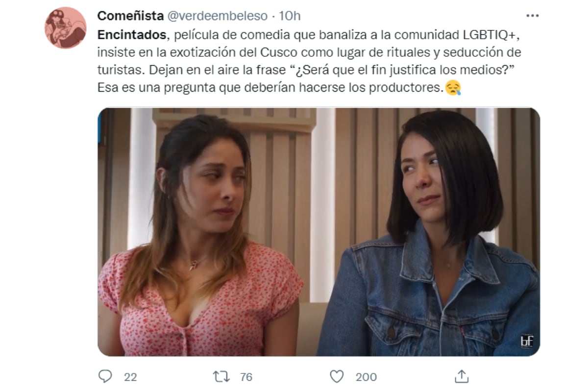588x392 pixels.
Task: Click the retweet count 76
Action: [246, 377]
